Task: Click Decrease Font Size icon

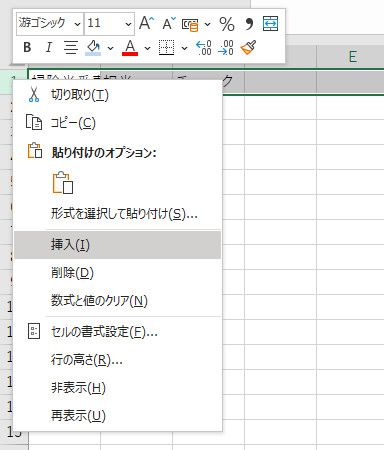Action: (x=169, y=23)
